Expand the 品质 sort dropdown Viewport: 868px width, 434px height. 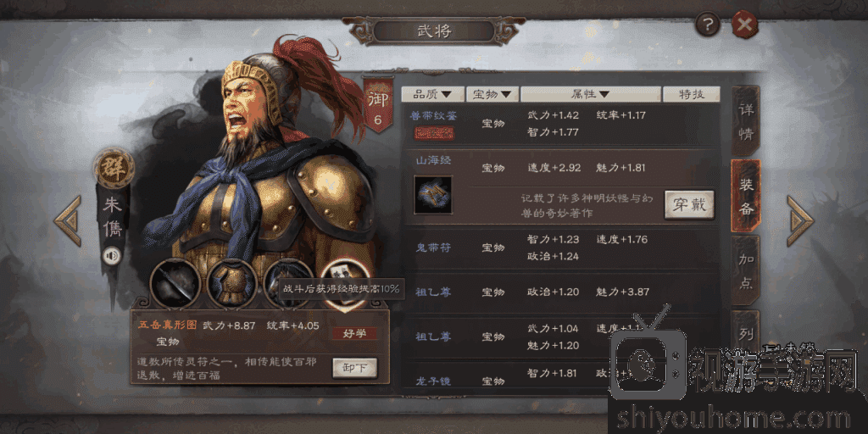point(432,94)
